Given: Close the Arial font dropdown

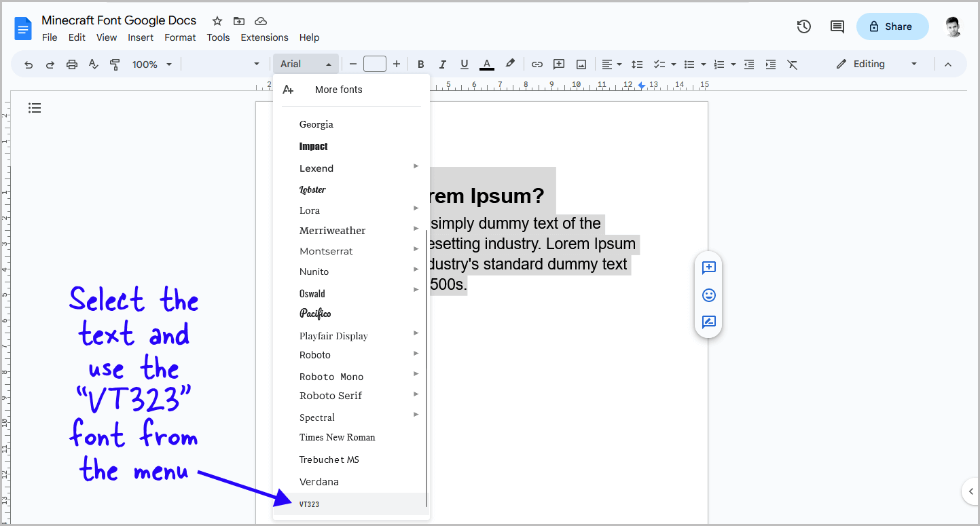Looking at the screenshot, I should coord(306,64).
